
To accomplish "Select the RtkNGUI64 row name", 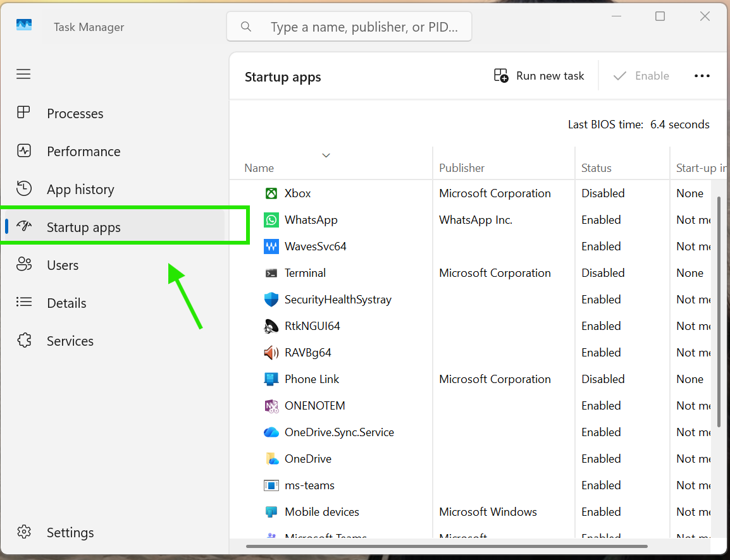I will coord(312,326).
